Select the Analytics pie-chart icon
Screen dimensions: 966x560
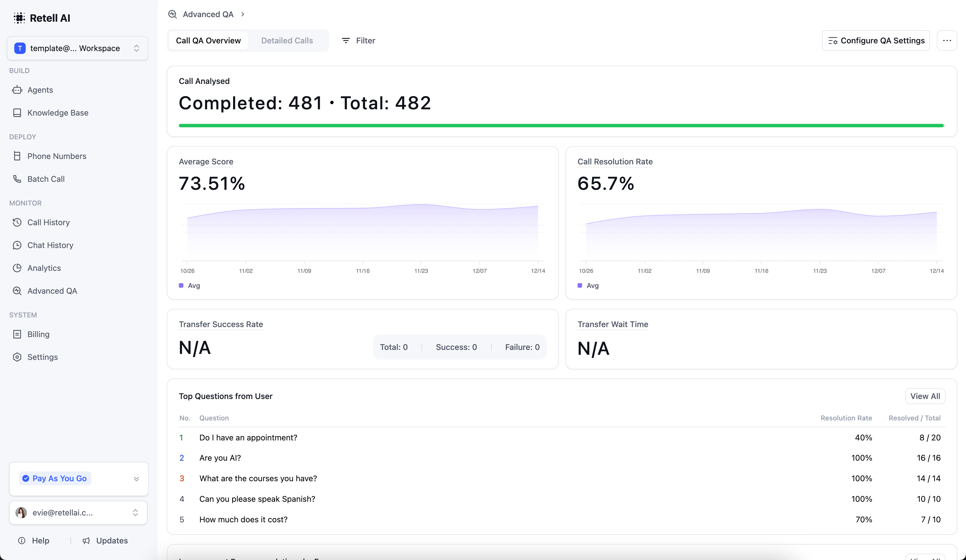pyautogui.click(x=17, y=268)
